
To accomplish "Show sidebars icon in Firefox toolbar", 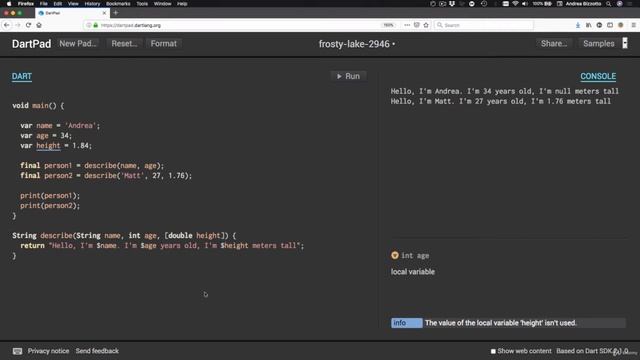I will pos(610,25).
